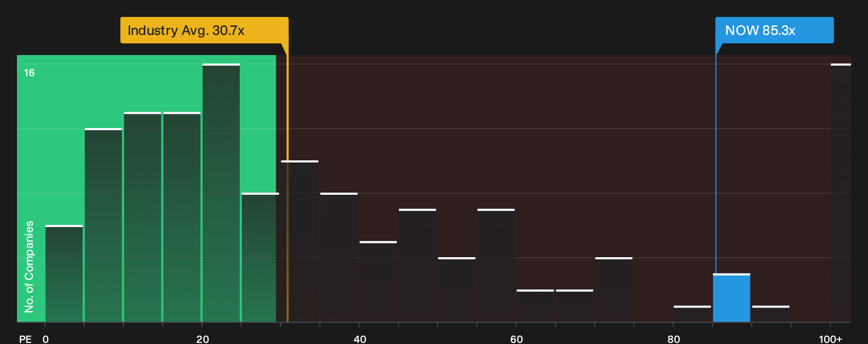This screenshot has height=344, width=868.
Task: Click the x-axis tick label 100+
Action: 830,339
